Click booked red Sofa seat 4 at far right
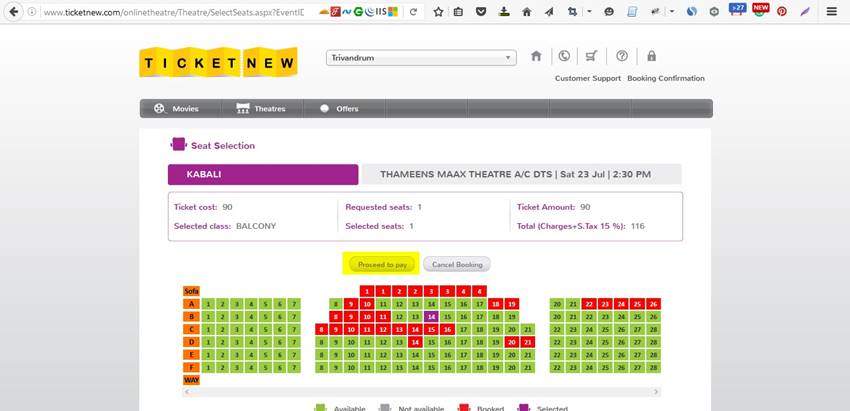The height and width of the screenshot is (411, 850). pyautogui.click(x=479, y=291)
